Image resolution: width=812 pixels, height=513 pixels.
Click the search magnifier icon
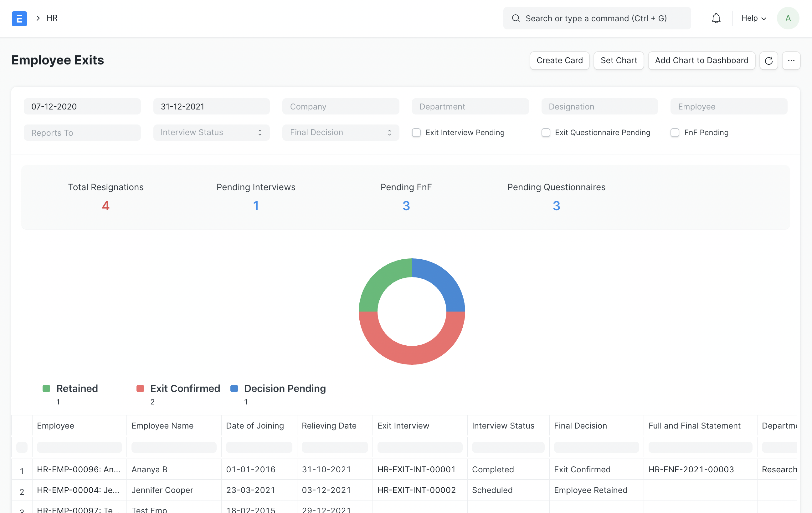click(516, 18)
